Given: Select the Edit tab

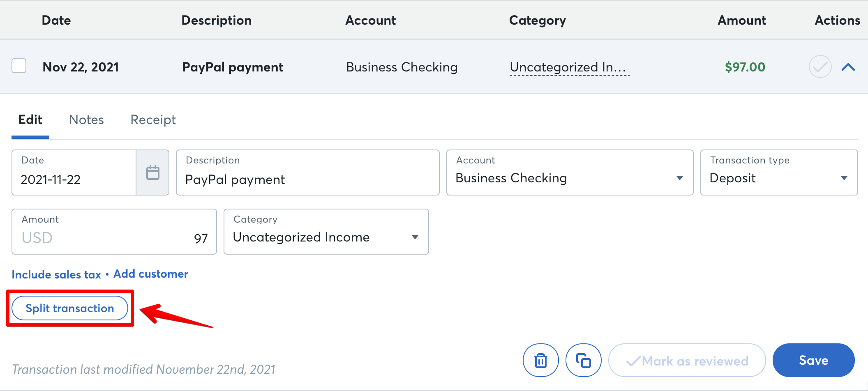Looking at the screenshot, I should point(30,120).
